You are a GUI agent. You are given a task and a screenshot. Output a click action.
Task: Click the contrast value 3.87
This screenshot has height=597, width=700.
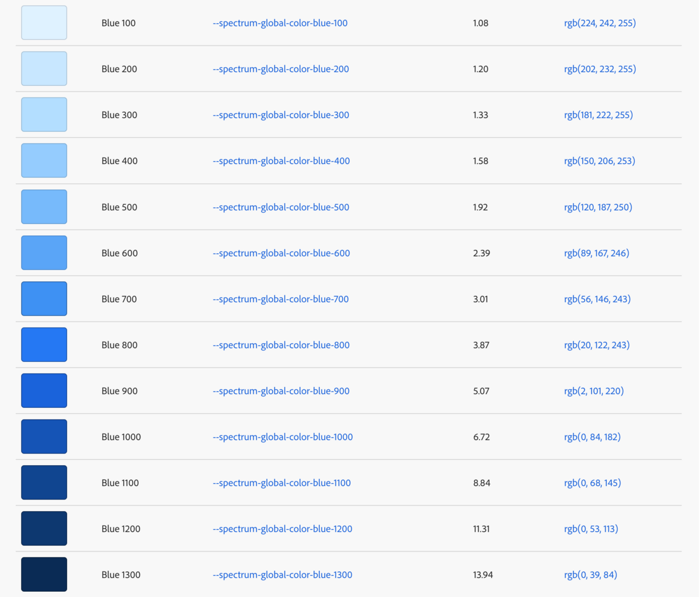[481, 345]
